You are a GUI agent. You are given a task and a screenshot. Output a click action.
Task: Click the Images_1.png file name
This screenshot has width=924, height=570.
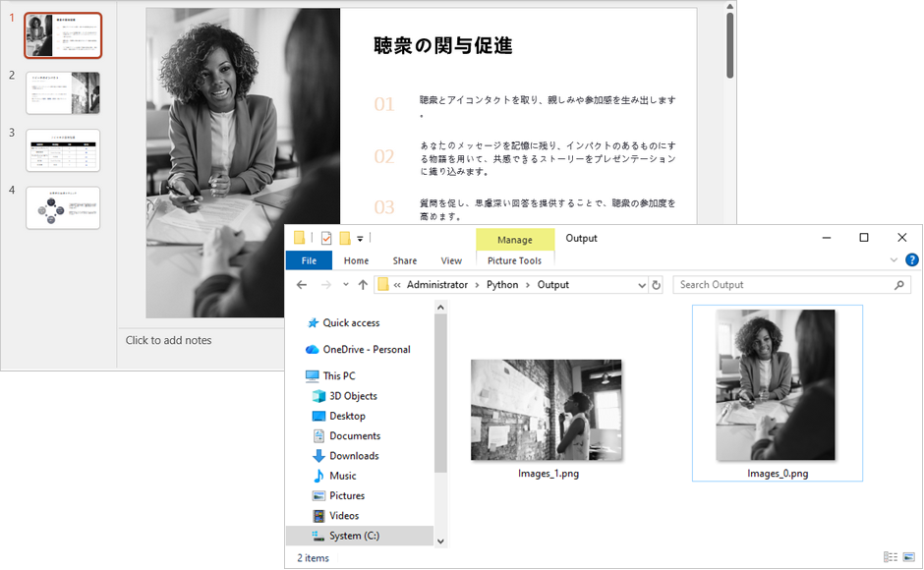(549, 474)
